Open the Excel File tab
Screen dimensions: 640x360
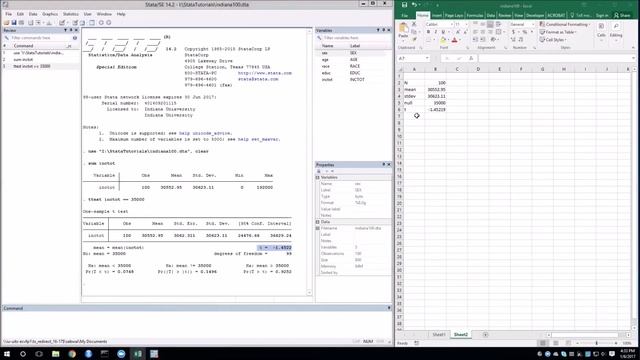click(x=404, y=16)
